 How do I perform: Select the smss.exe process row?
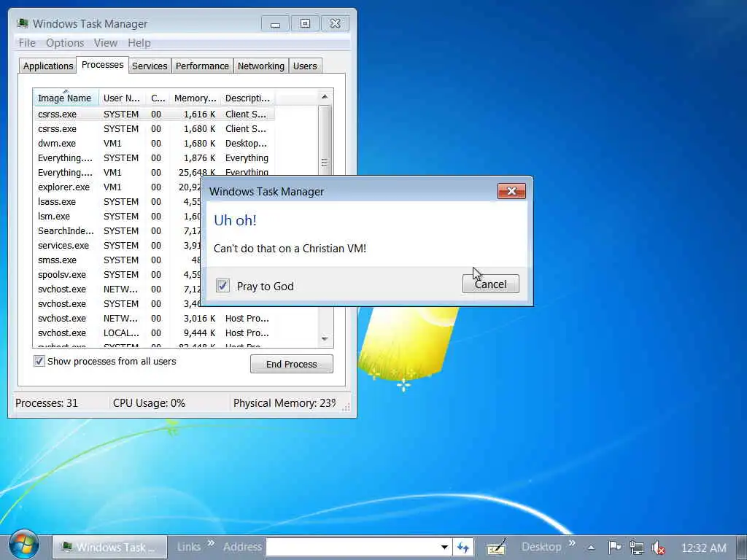pos(117,260)
